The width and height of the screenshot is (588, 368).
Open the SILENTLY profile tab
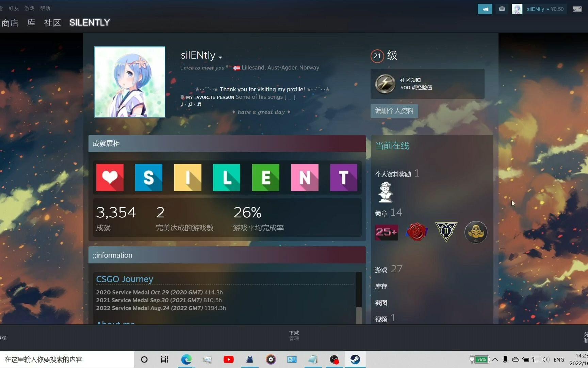pyautogui.click(x=89, y=22)
